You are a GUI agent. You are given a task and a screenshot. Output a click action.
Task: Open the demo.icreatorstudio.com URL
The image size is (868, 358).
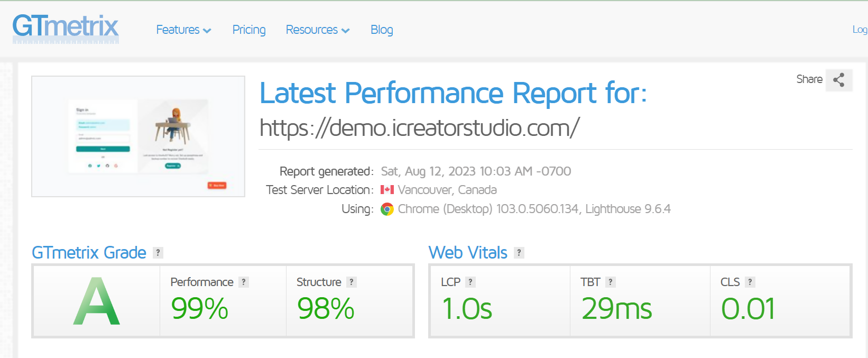[x=420, y=128]
